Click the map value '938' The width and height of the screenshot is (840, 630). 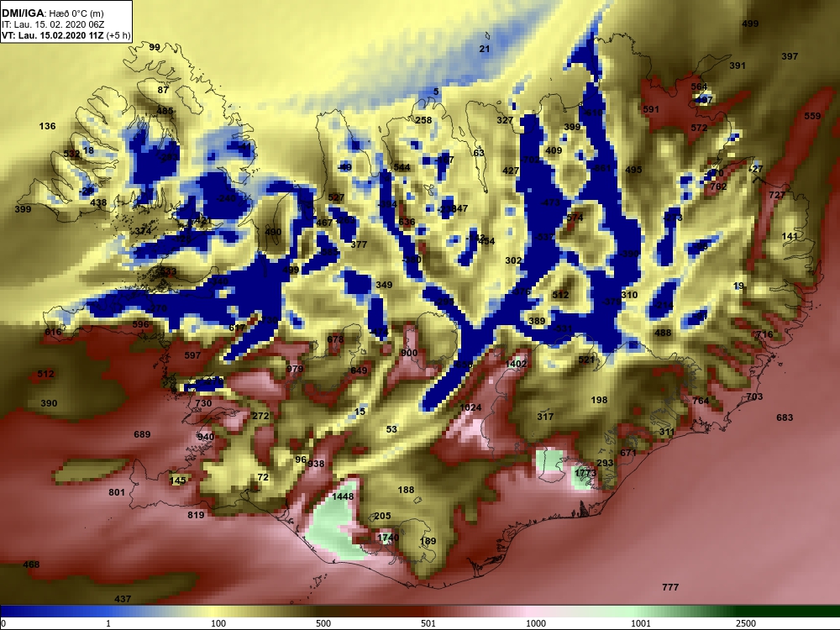[x=316, y=464]
